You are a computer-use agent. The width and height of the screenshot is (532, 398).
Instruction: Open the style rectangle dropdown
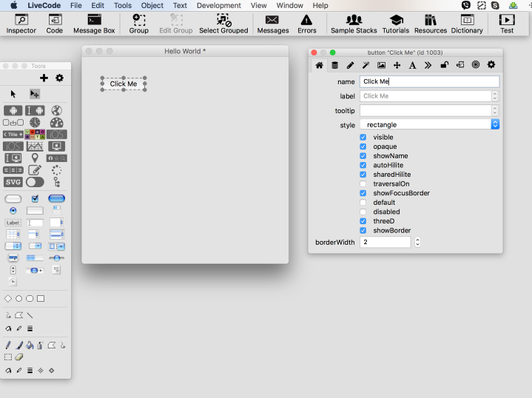(x=430, y=124)
